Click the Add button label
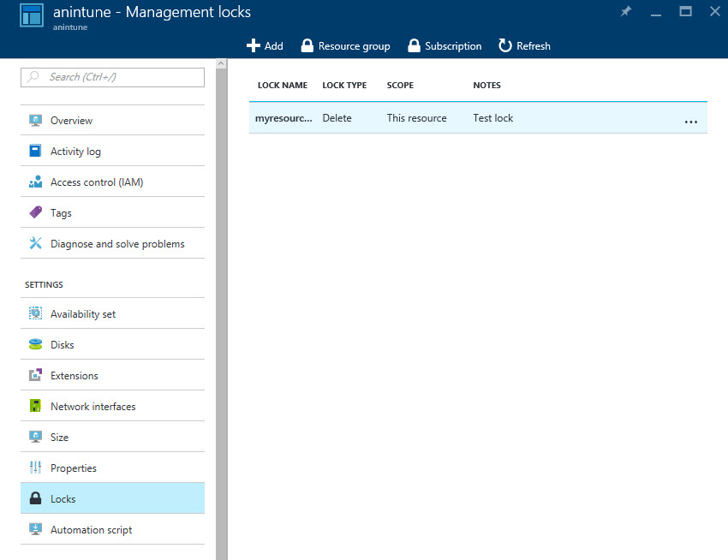728x560 pixels. [x=273, y=46]
